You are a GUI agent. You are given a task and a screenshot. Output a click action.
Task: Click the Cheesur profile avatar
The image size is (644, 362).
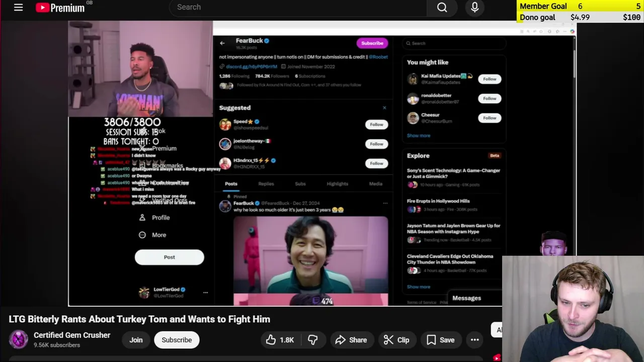coord(413,118)
